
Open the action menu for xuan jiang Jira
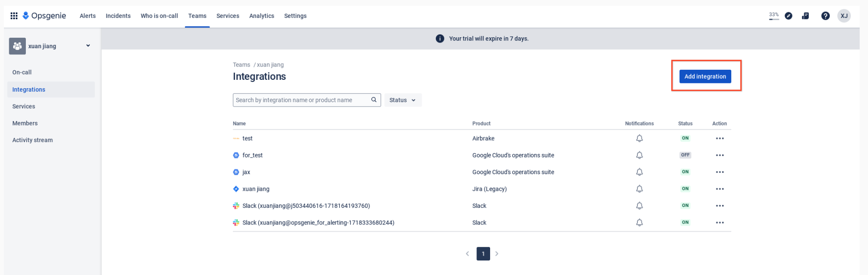[x=720, y=189]
